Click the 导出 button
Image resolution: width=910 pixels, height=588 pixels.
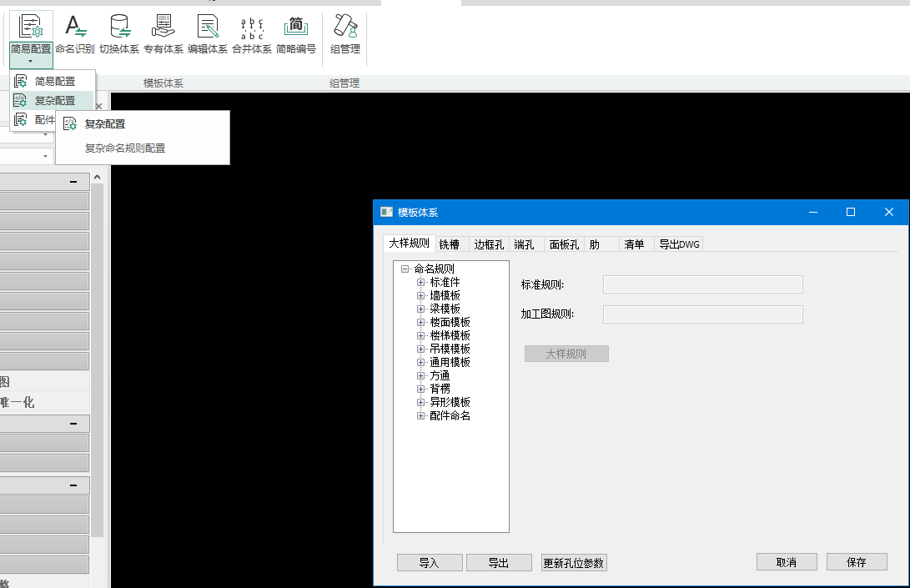[499, 562]
